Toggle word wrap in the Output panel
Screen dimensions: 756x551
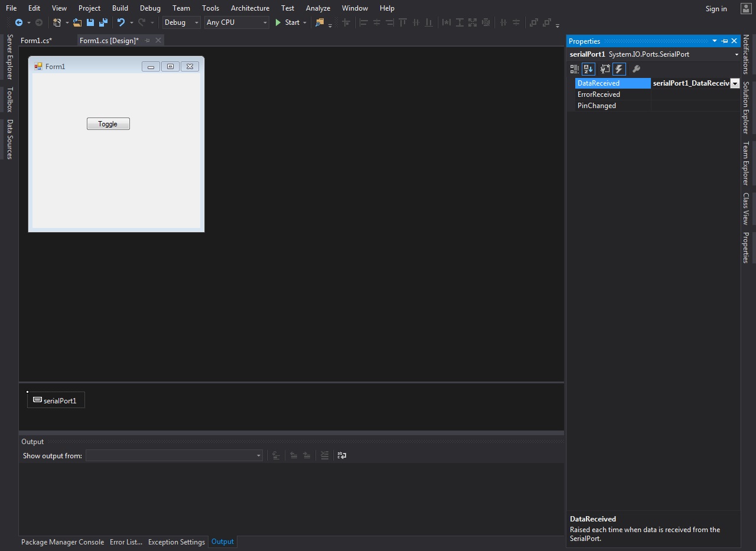pyautogui.click(x=342, y=455)
